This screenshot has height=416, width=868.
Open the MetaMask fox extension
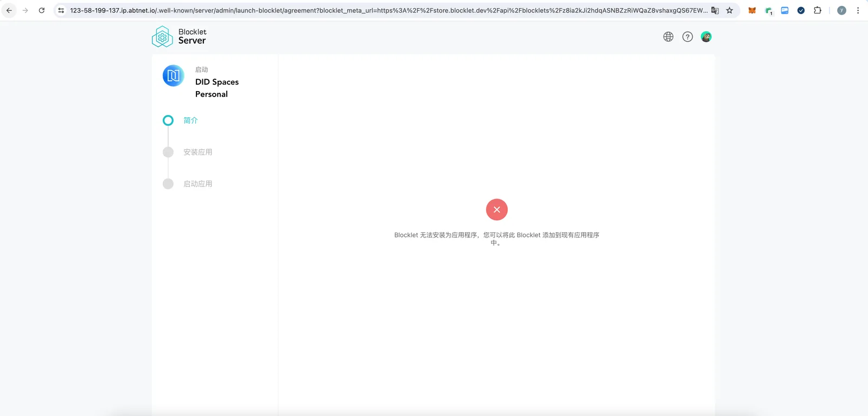coord(752,10)
